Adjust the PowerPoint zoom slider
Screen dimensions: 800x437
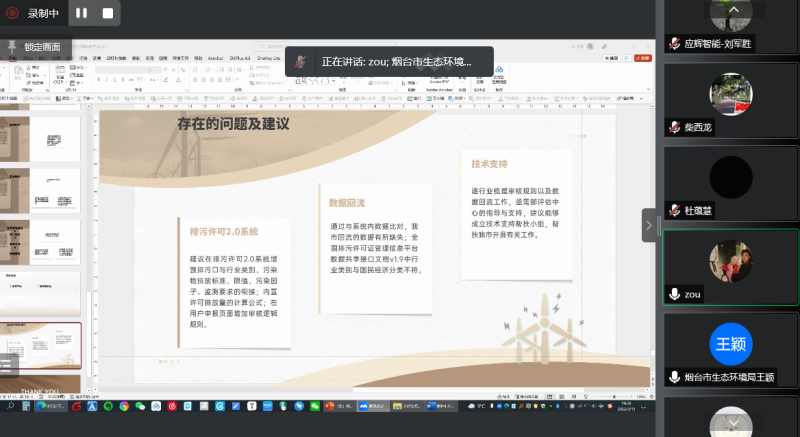pyautogui.click(x=614, y=396)
